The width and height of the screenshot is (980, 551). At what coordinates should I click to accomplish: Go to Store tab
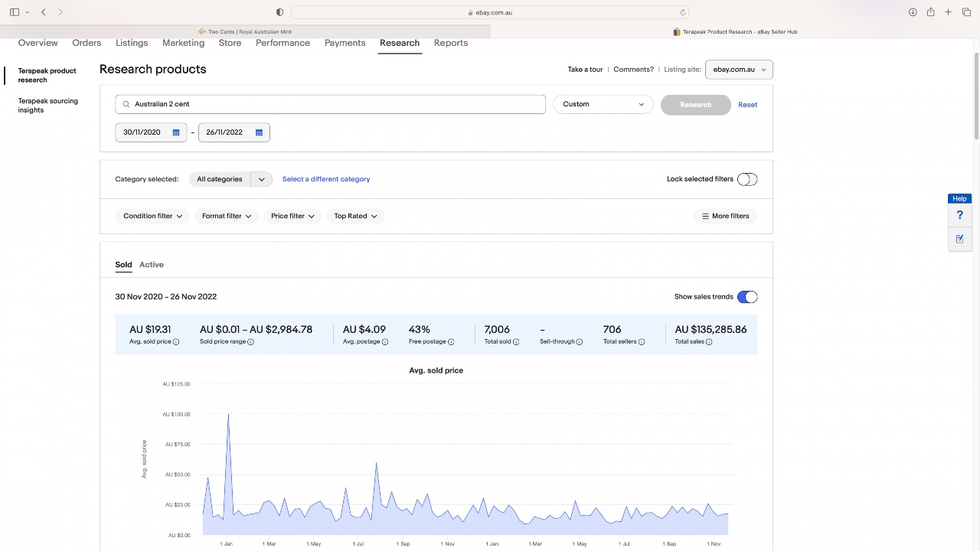(x=230, y=43)
